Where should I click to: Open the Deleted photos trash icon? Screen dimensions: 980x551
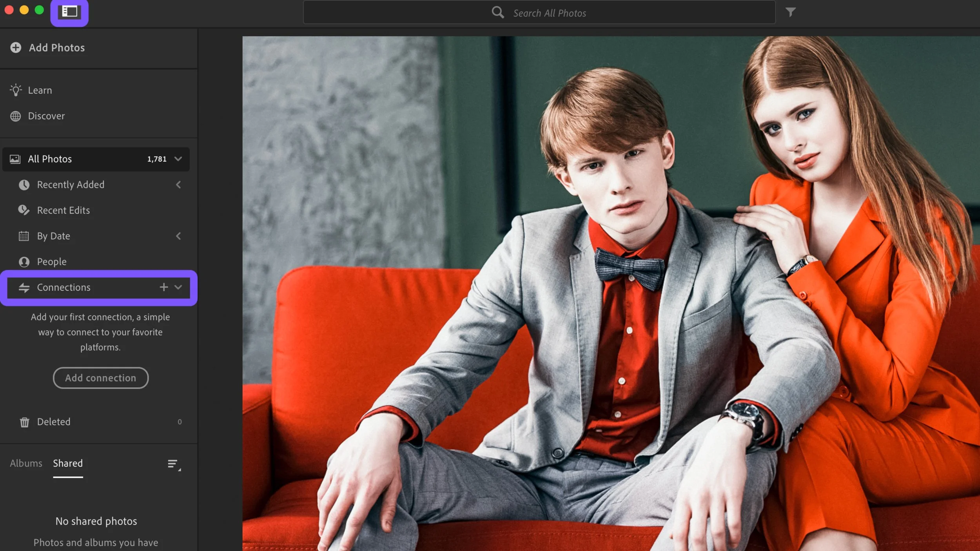(25, 422)
